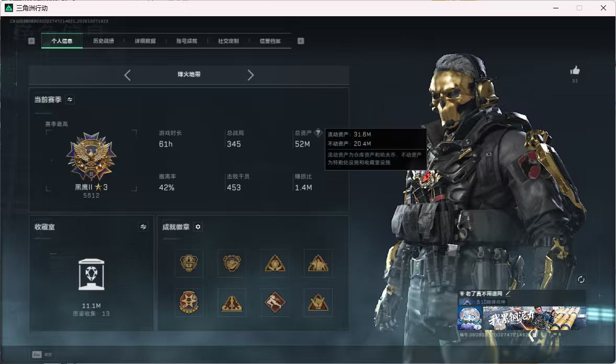Click the E key hint after the tabs
The image size is (616, 364).
[301, 41]
